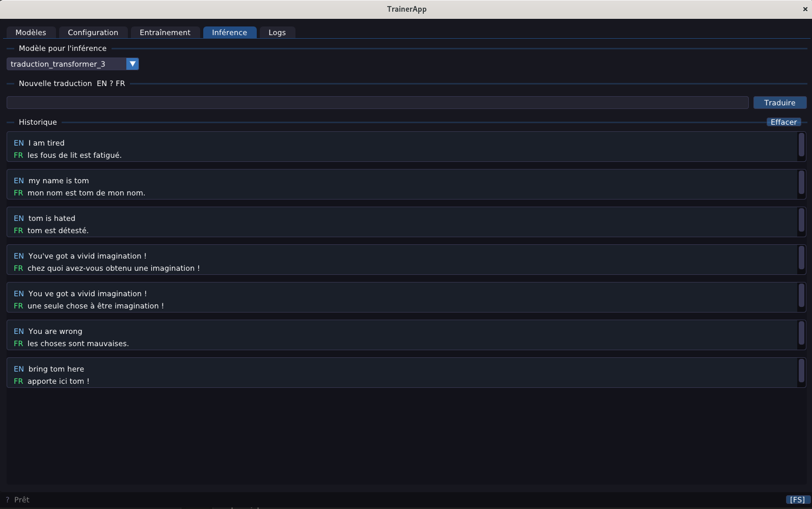Click the 'Prêt' status bar text

22,500
